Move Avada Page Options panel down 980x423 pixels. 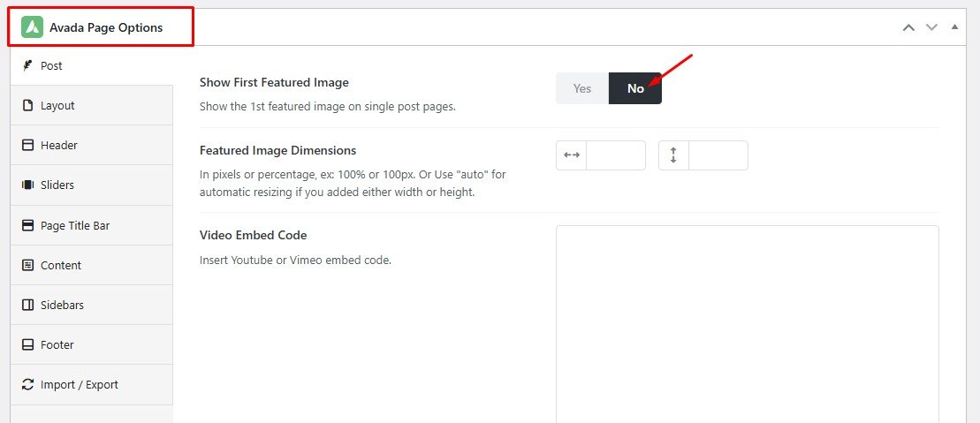point(931,27)
